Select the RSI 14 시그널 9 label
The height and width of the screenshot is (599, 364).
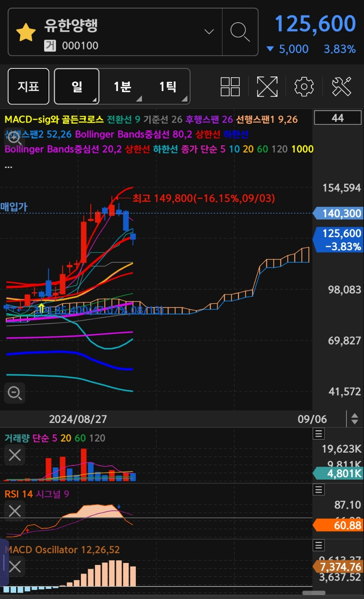click(x=37, y=494)
